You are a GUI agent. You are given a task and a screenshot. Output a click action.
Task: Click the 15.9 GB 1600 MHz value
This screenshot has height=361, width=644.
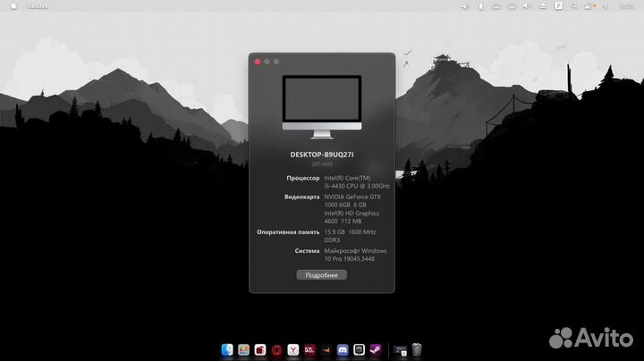click(x=350, y=232)
